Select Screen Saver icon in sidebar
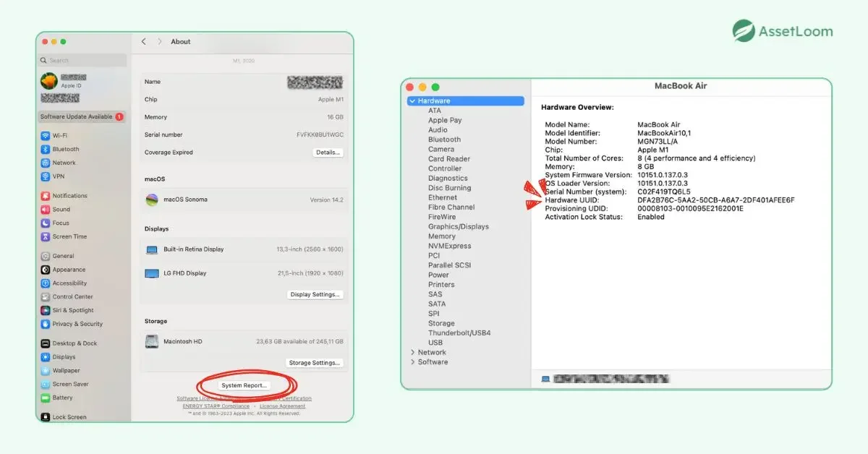Screen dimensions: 868x454 [x=46, y=384]
